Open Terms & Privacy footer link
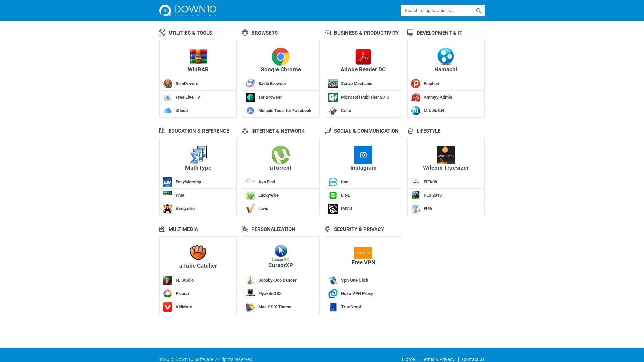 pyautogui.click(x=438, y=359)
